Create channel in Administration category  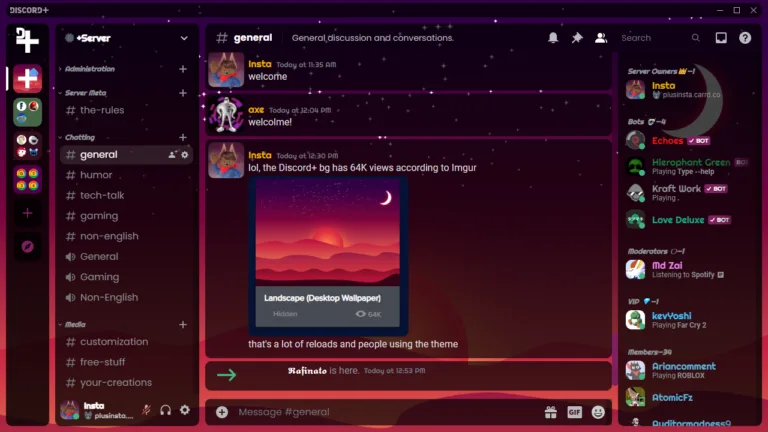(x=183, y=69)
